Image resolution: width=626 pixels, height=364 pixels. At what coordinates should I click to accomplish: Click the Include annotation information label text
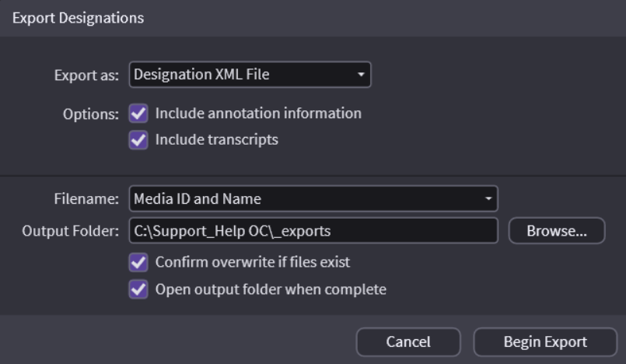(258, 114)
